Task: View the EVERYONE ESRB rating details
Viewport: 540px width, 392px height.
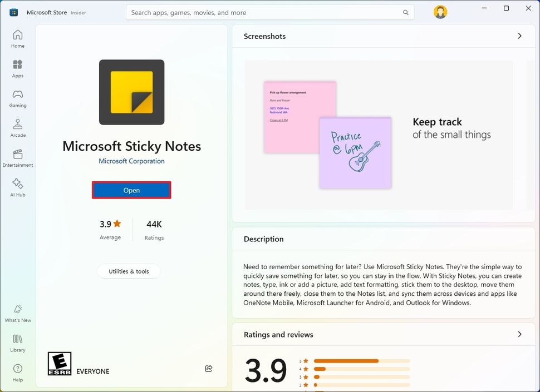Action: [59, 364]
